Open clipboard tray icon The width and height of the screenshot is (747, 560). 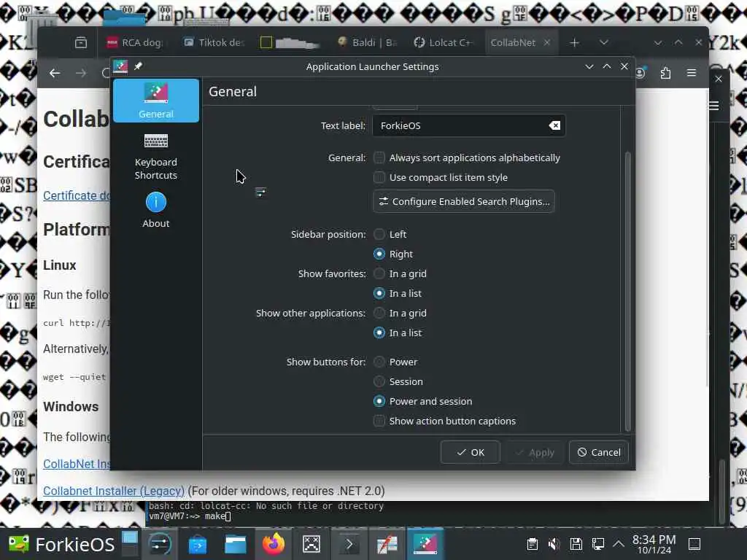click(532, 544)
